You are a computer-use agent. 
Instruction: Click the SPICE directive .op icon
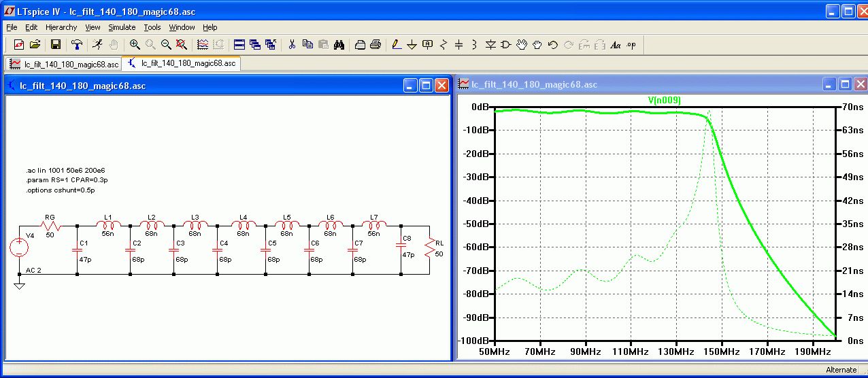pos(631,45)
